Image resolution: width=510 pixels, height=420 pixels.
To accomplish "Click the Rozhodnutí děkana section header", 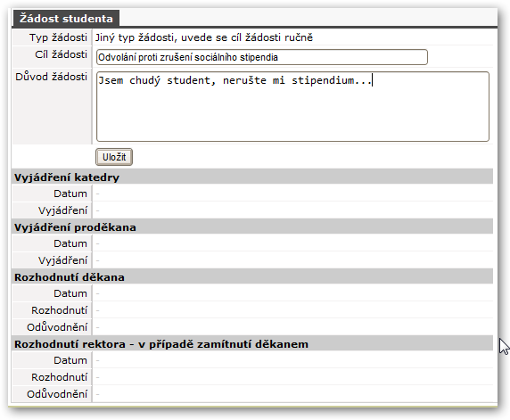I will 252,277.
